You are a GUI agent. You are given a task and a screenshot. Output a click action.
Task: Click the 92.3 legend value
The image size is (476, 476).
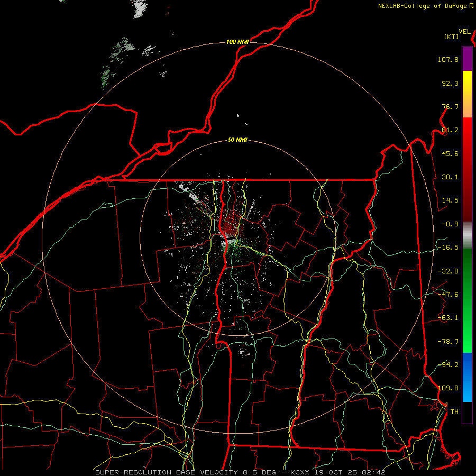click(450, 83)
